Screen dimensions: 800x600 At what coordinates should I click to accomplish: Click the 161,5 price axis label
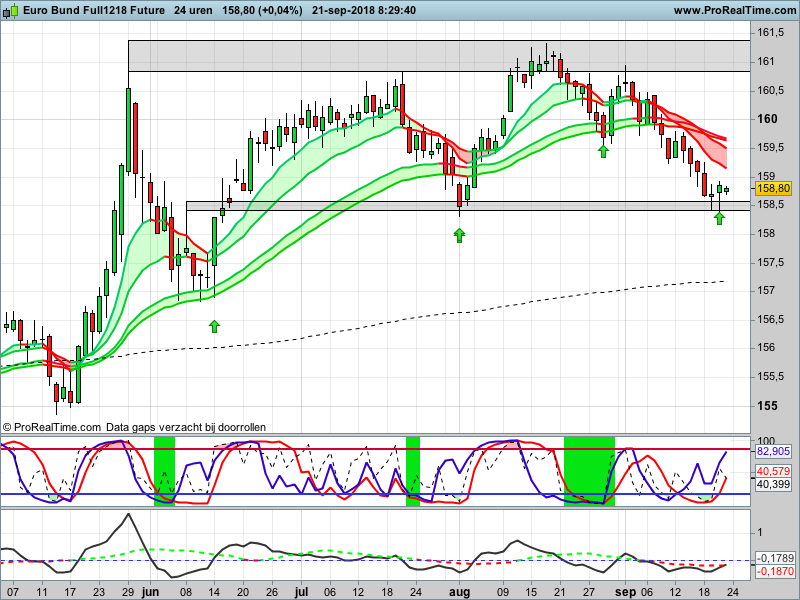pyautogui.click(x=770, y=33)
